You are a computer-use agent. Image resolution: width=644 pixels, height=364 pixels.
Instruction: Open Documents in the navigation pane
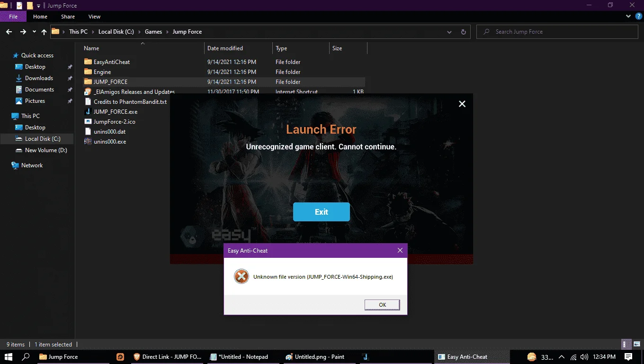[39, 90]
